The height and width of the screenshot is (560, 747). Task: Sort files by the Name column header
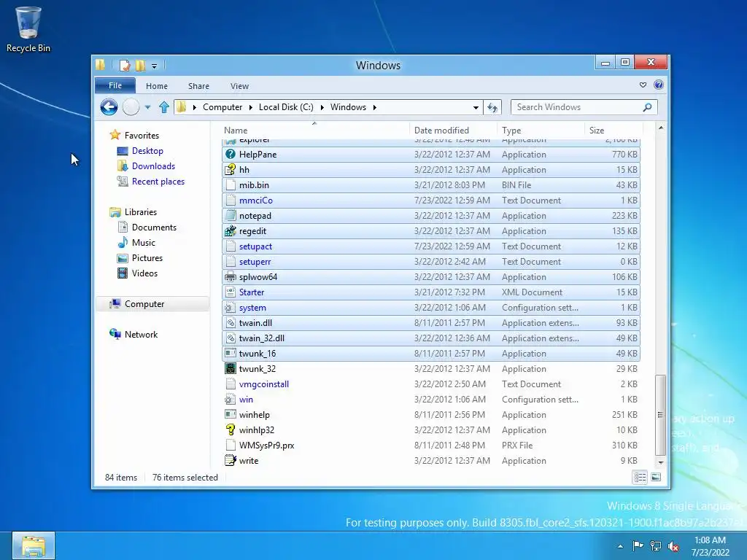pos(314,130)
